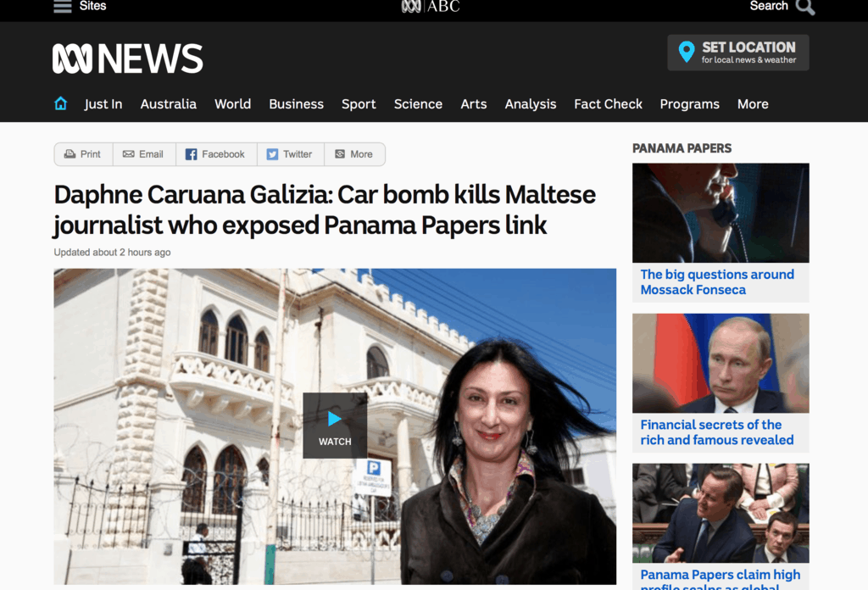Screen dimensions: 868x590
Task: Share article on Facebook
Action: click(215, 154)
